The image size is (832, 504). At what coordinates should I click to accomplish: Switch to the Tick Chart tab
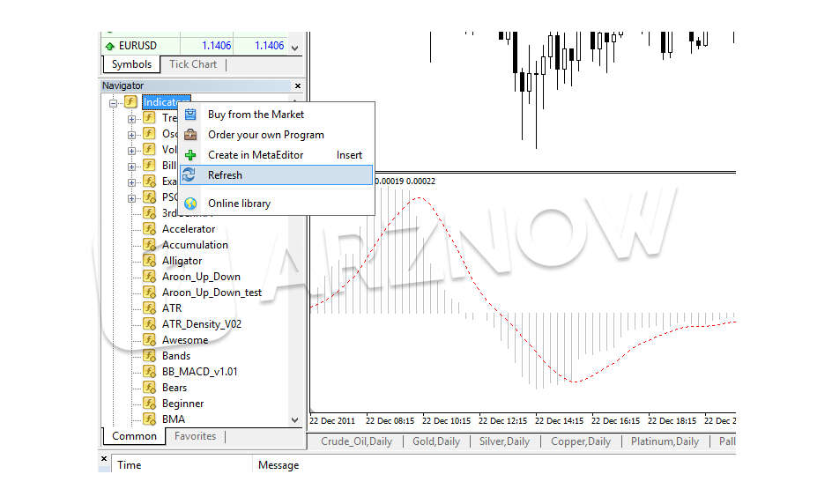(193, 64)
